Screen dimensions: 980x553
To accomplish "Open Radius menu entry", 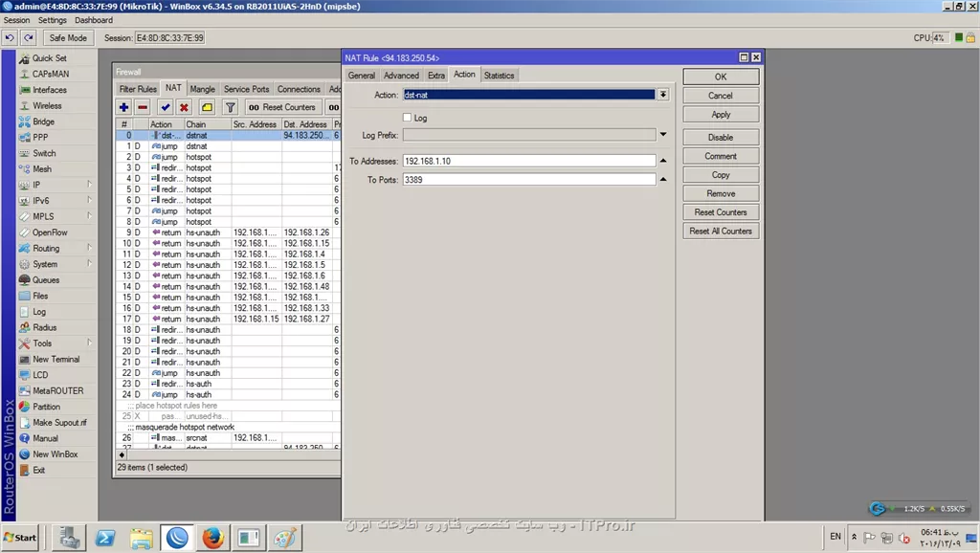I will [44, 327].
